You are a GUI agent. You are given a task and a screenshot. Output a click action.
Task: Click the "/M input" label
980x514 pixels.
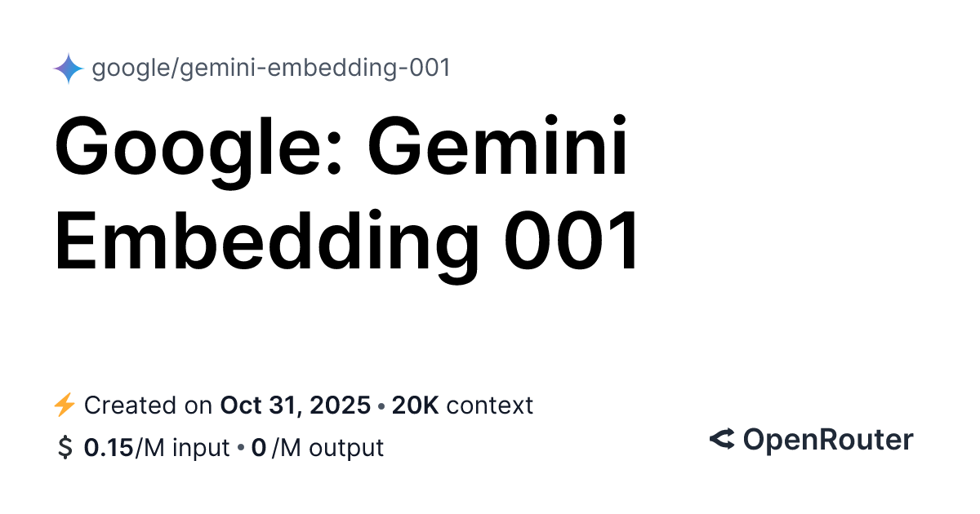coord(183,448)
